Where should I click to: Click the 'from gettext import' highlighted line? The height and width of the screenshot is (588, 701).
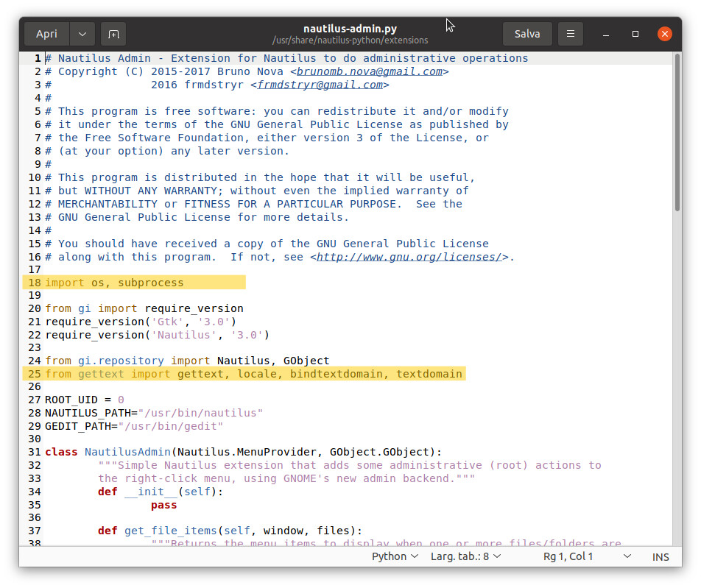coord(244,374)
